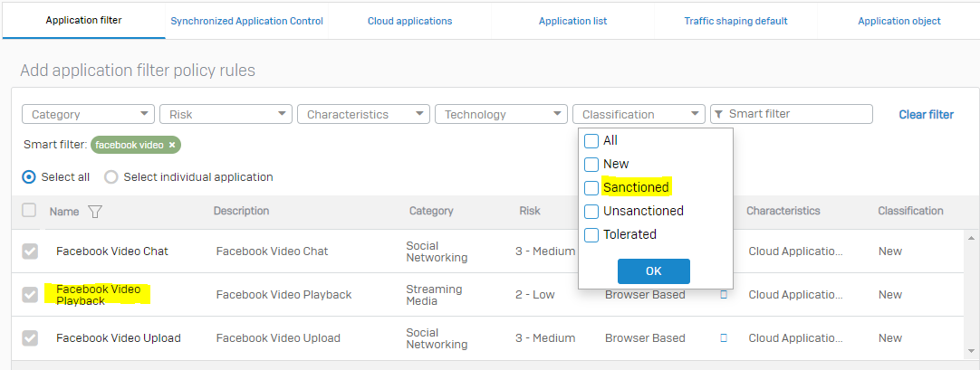The image size is (980, 370).
Task: Choose Select individual application radio option
Action: coord(111,177)
